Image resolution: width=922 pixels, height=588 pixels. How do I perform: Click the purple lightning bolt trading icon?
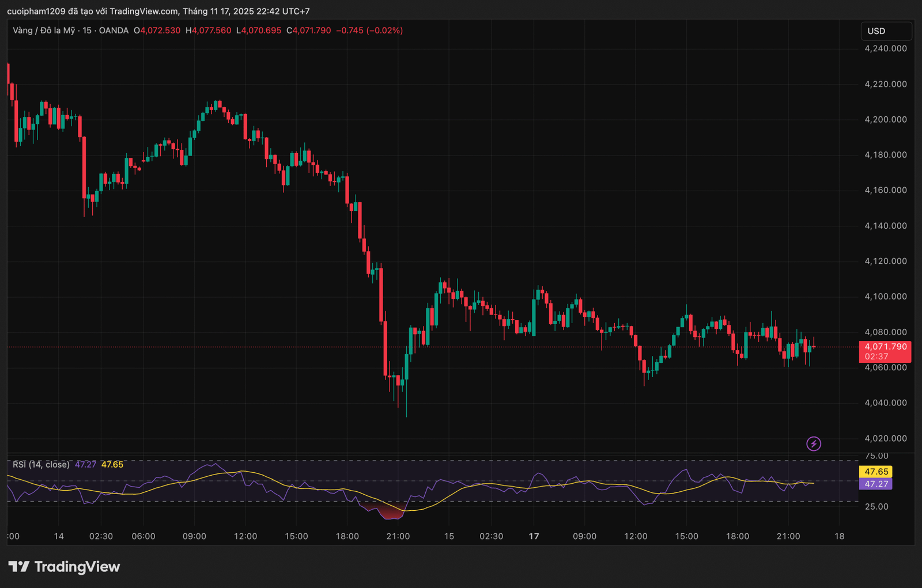click(x=814, y=444)
